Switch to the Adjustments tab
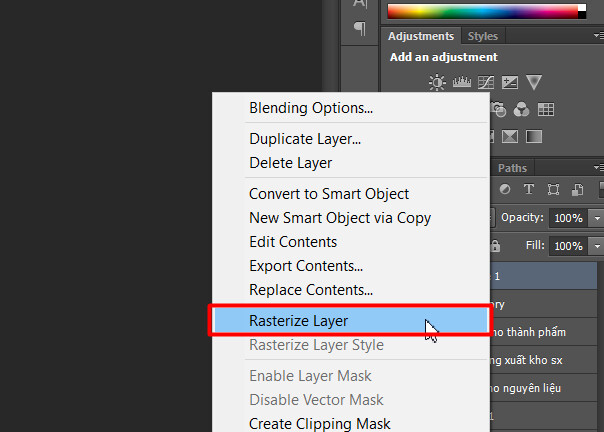 coord(421,36)
